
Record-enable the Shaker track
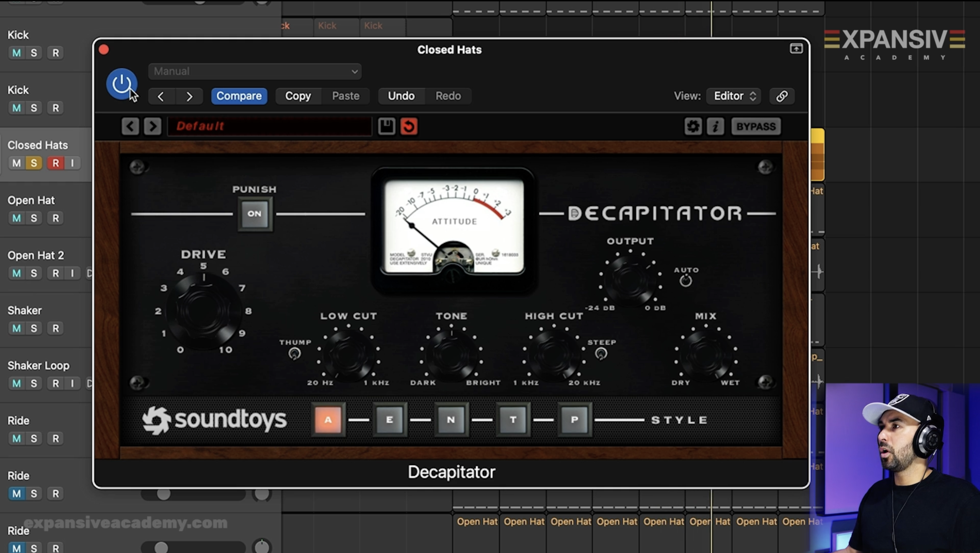pyautogui.click(x=55, y=329)
